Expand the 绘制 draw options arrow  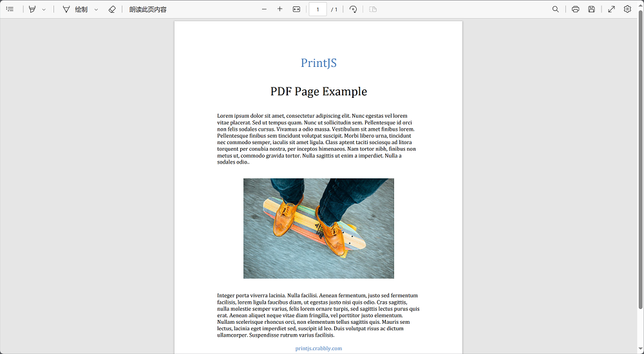point(96,9)
